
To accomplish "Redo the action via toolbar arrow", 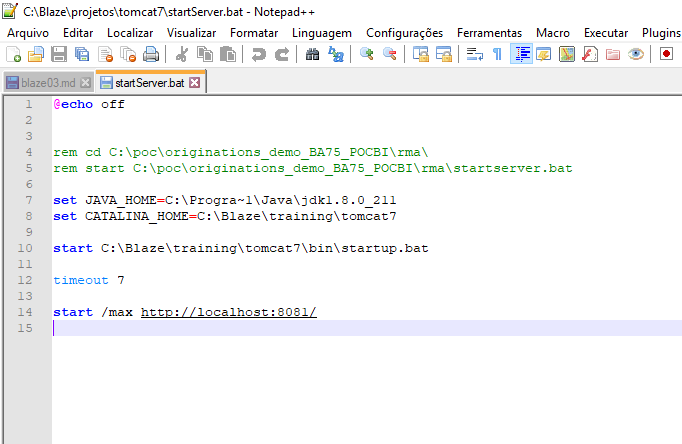I will [x=282, y=54].
